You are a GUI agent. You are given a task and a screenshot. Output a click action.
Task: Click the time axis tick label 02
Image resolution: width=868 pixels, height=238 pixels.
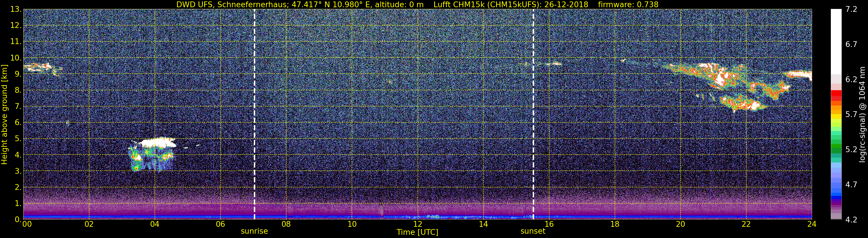pos(89,224)
